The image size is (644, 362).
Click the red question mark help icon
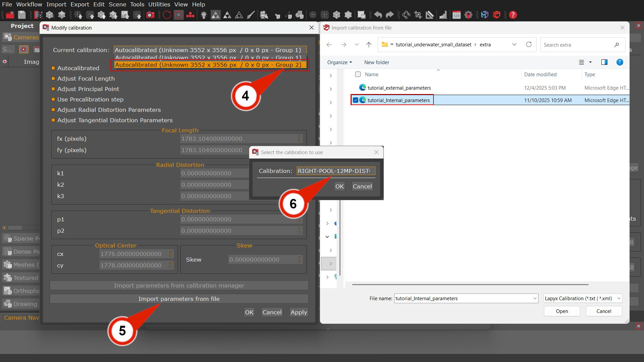pos(513,15)
